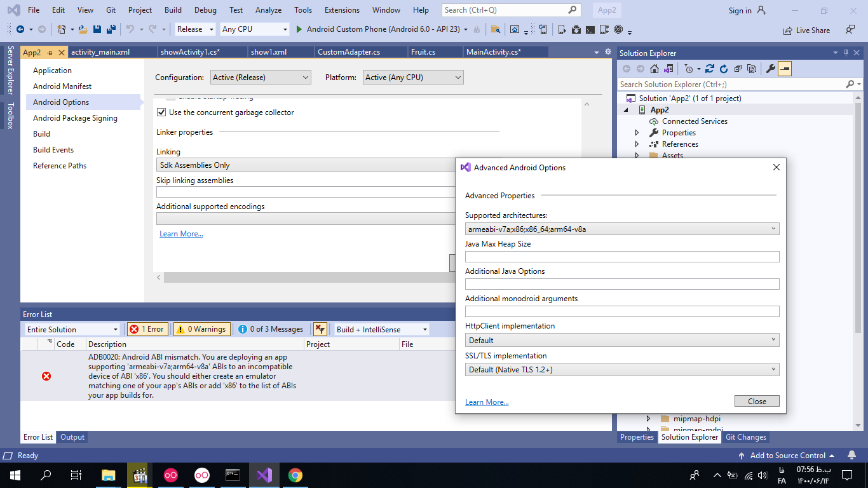Open Properties wrench icon in Solution Explorer
Screen dimensions: 868x488
(770, 69)
